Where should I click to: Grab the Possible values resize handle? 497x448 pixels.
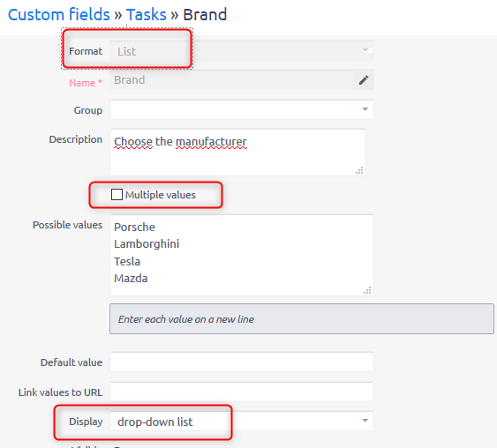point(367,290)
